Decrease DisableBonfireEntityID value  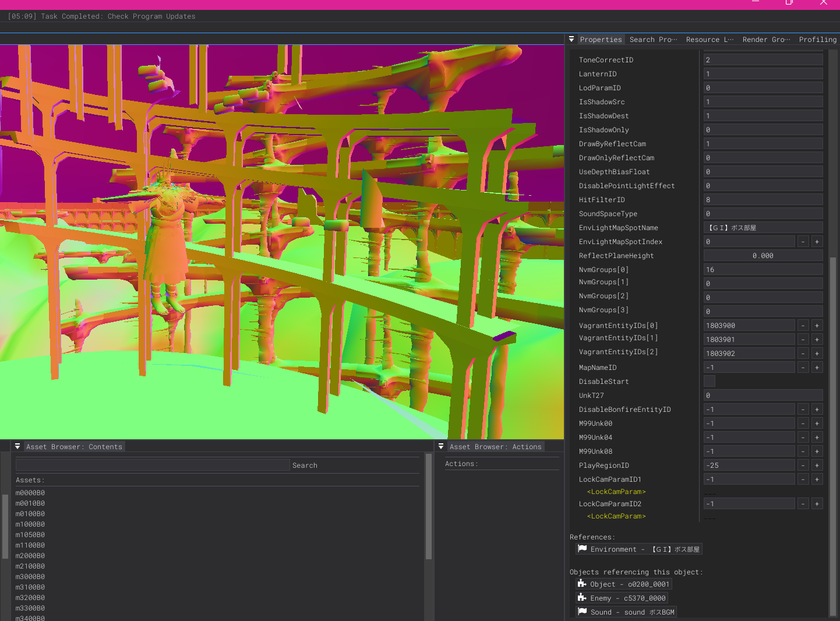coord(803,409)
